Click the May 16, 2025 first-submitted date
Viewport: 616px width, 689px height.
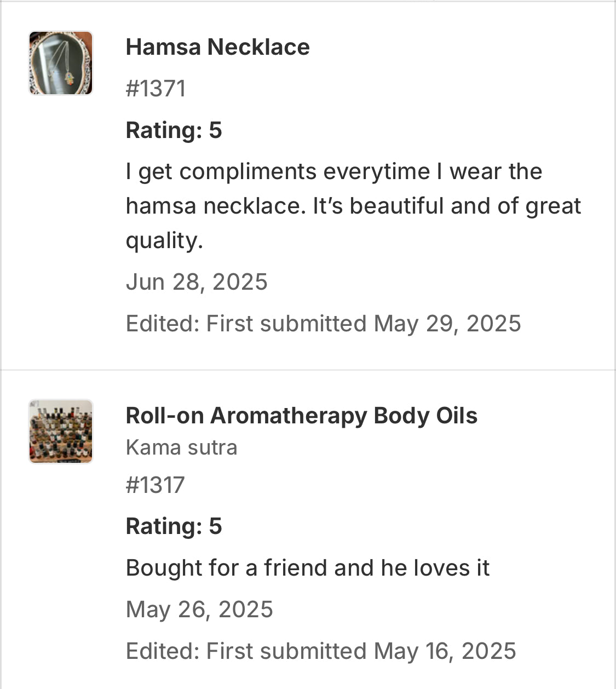pos(445,651)
